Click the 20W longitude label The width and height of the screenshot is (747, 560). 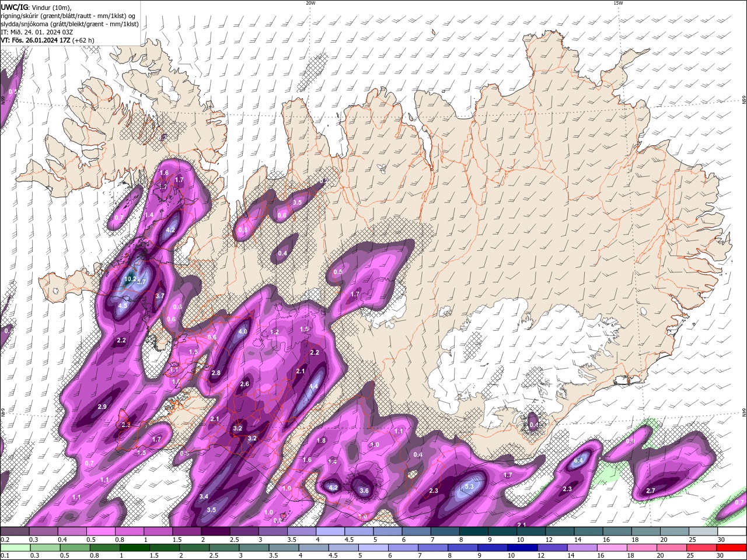(310, 3)
